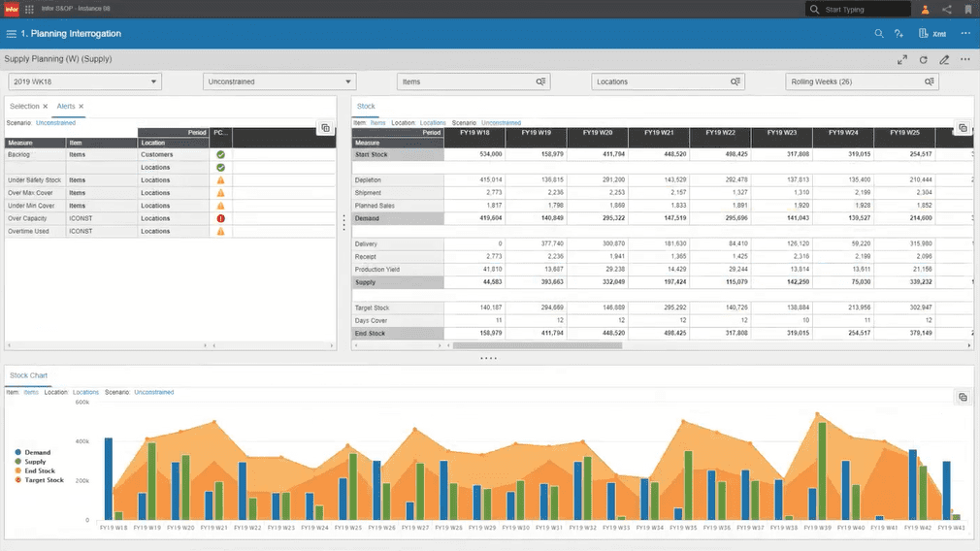980x551 pixels.
Task: Click copy icon in Stock Chart panel
Action: coord(964,398)
